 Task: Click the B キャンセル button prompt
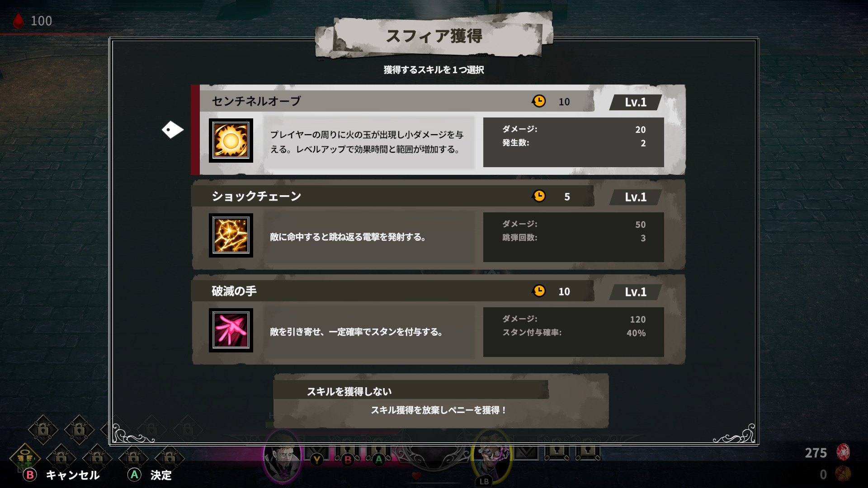pos(61,475)
